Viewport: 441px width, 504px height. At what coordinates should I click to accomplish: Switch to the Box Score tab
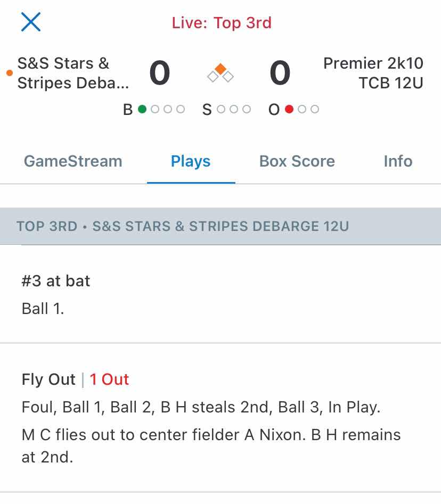pyautogui.click(x=297, y=161)
